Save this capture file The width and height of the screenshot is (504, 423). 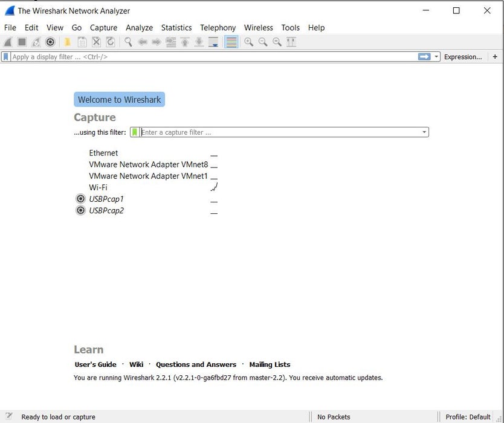tap(82, 42)
